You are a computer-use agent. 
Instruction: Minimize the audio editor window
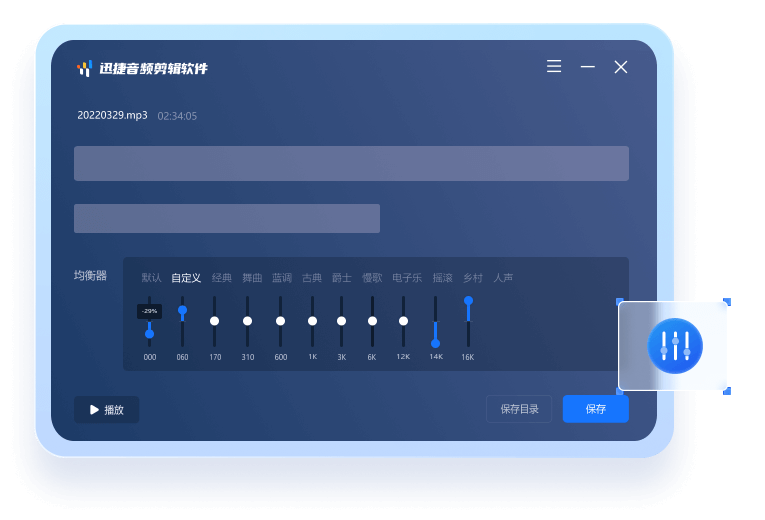(588, 67)
